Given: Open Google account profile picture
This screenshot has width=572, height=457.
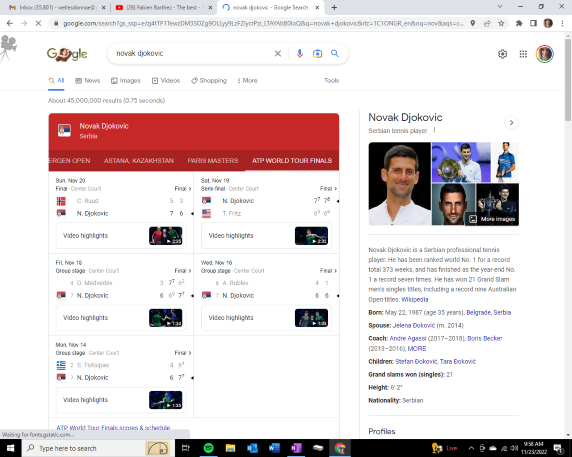Looking at the screenshot, I should pos(545,54).
